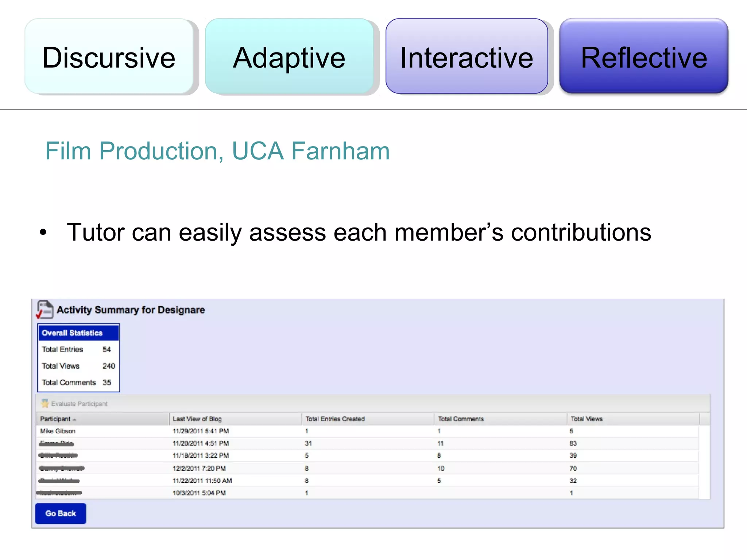Image resolution: width=747 pixels, height=560 pixels.
Task: Click the Discursive box
Action: tap(109, 56)
